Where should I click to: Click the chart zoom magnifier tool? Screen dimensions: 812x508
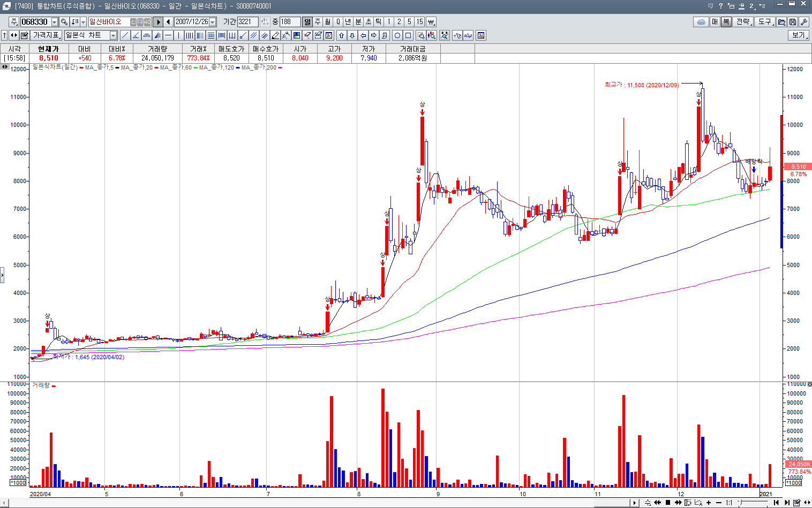(421, 35)
